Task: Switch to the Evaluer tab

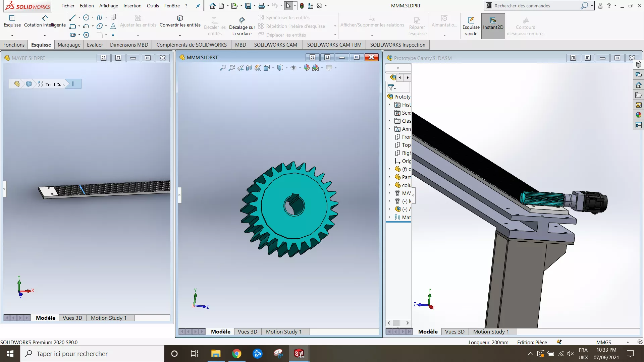Action: tap(95, 45)
